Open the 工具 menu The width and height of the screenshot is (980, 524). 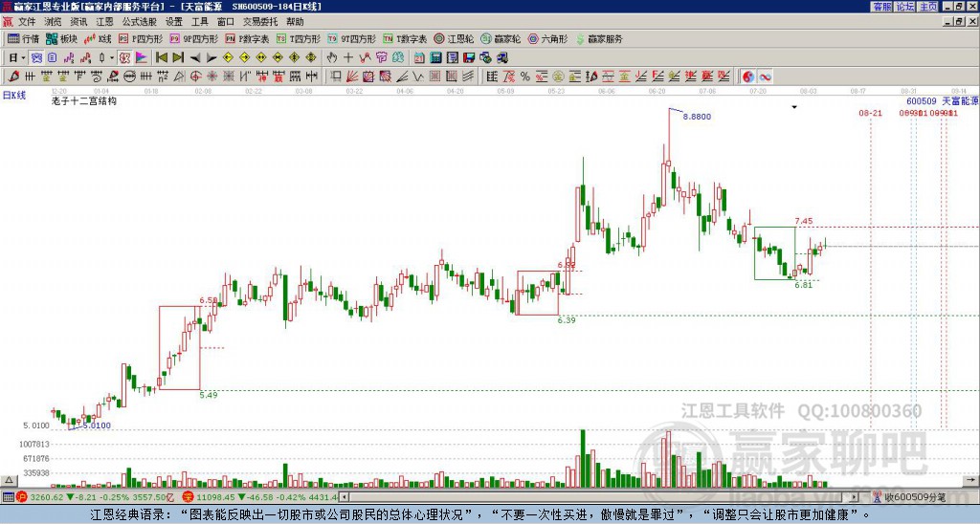200,22
